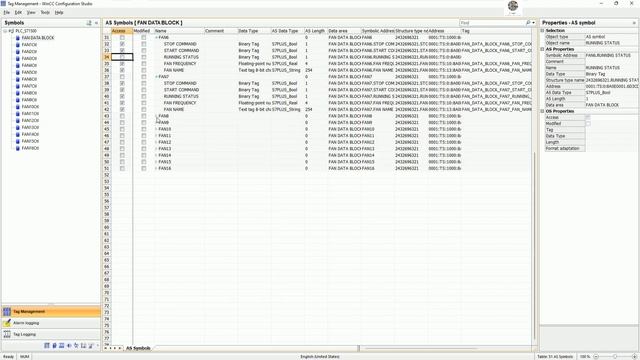Screen dimensions: 640x360
Task: Collapse the AS Properties section
Action: 543,49
